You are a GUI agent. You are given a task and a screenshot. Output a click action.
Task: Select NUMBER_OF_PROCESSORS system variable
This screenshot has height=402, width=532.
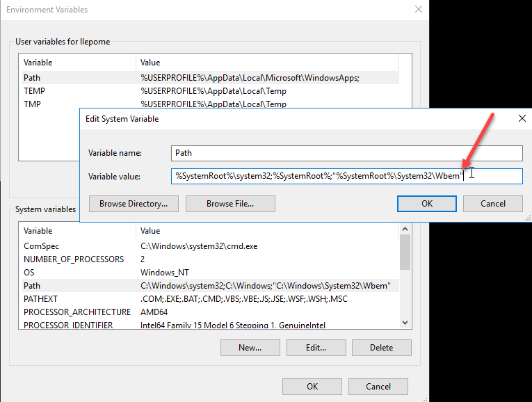point(210,259)
